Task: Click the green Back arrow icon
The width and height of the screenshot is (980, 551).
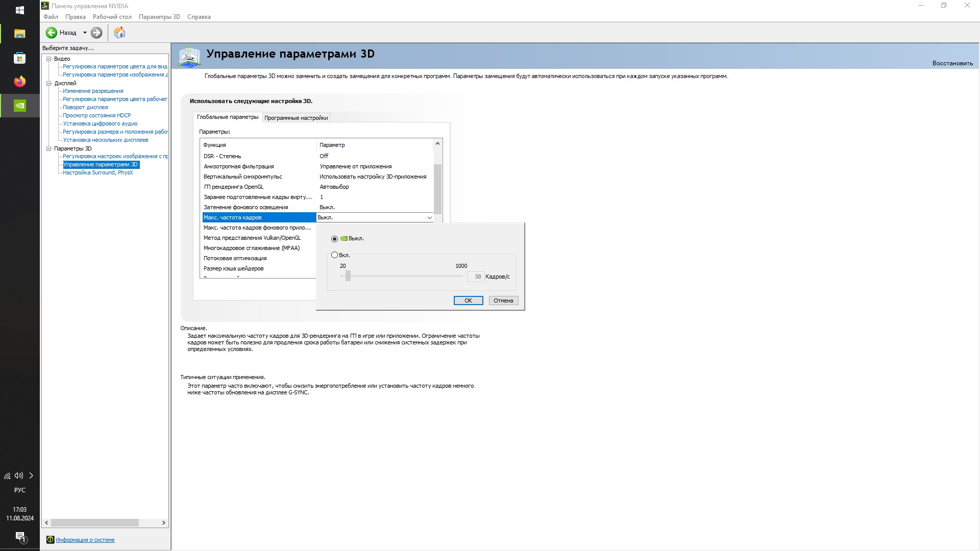Action: point(52,33)
